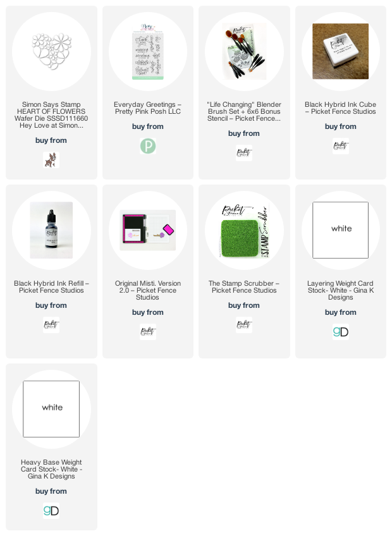The image size is (392, 543).
Task: Click the Simon Says Stamp dog store icon
Action: coord(51,160)
